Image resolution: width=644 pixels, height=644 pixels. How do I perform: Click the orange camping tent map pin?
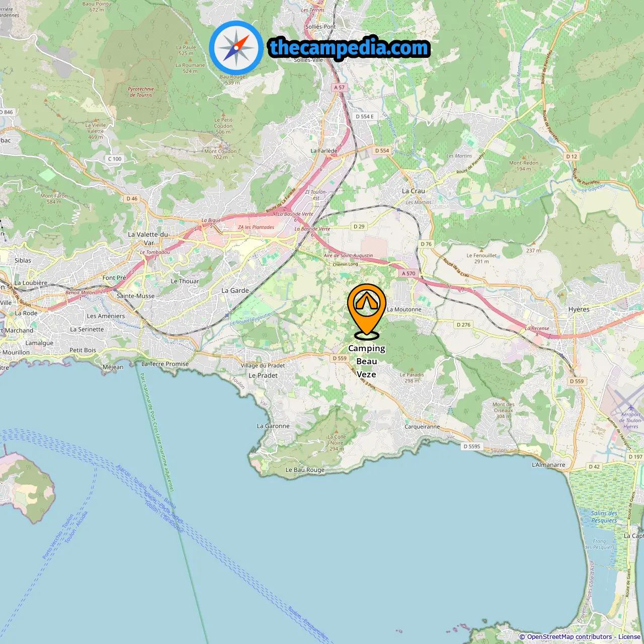[x=367, y=311]
